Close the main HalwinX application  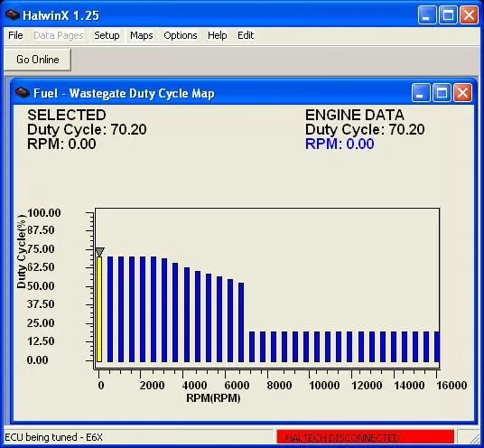[469, 14]
